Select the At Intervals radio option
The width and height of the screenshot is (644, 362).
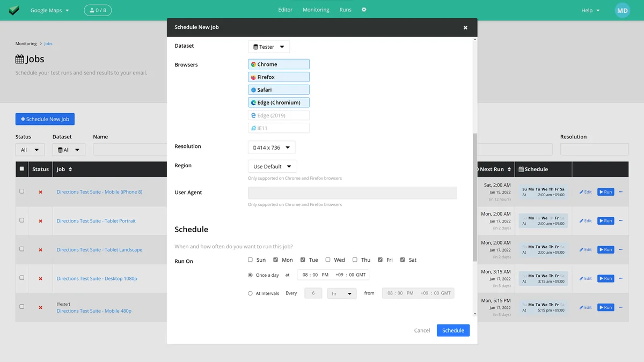point(250,293)
